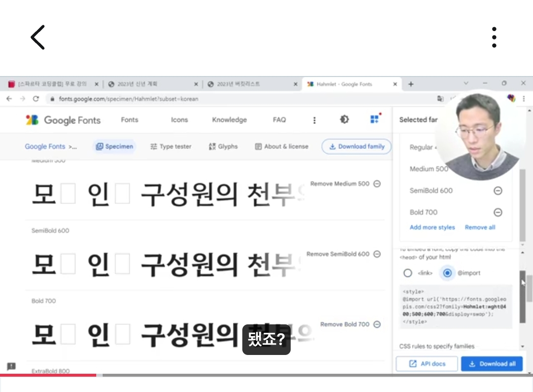Image resolution: width=533 pixels, height=392 pixels.
Task: Click Add more styles link
Action: pyautogui.click(x=432, y=228)
